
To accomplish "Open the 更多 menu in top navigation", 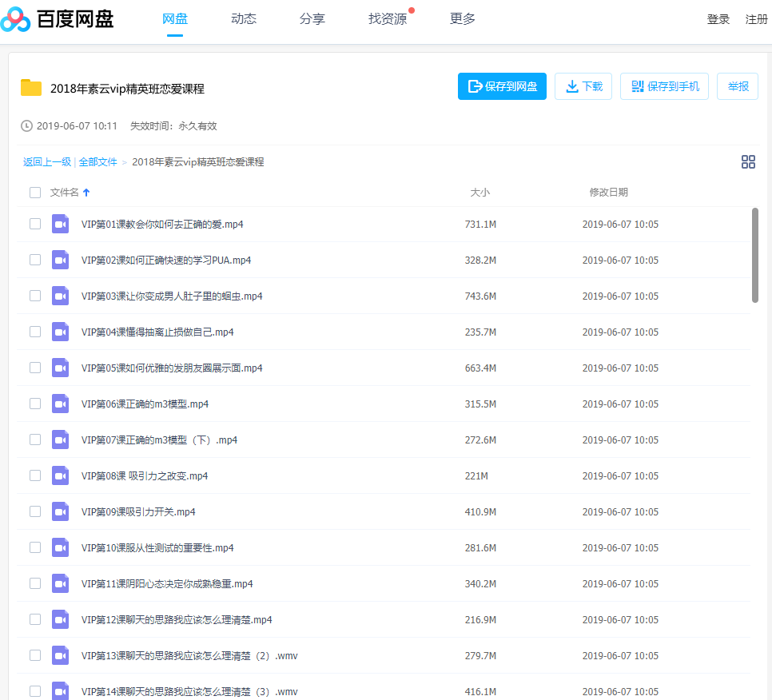I will pos(462,19).
